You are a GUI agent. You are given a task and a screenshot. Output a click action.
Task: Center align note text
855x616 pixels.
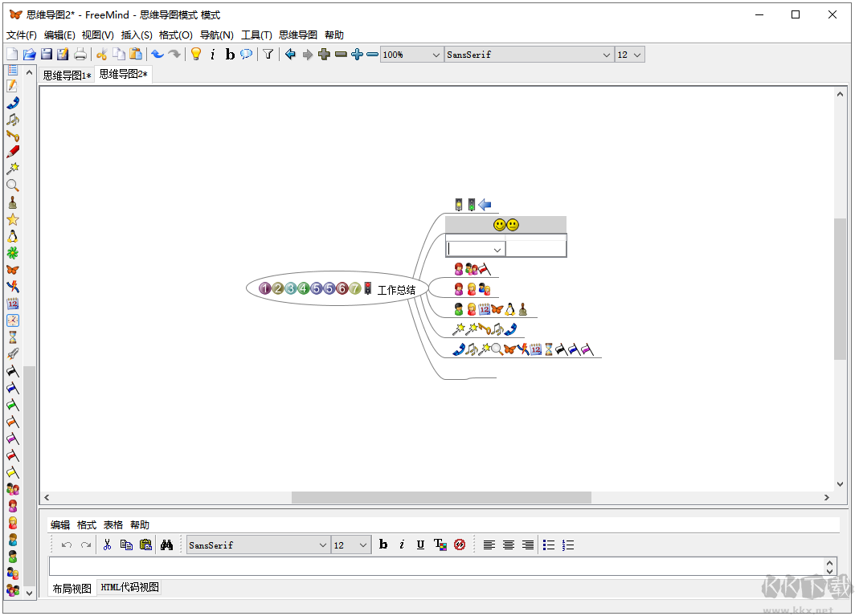coord(508,545)
